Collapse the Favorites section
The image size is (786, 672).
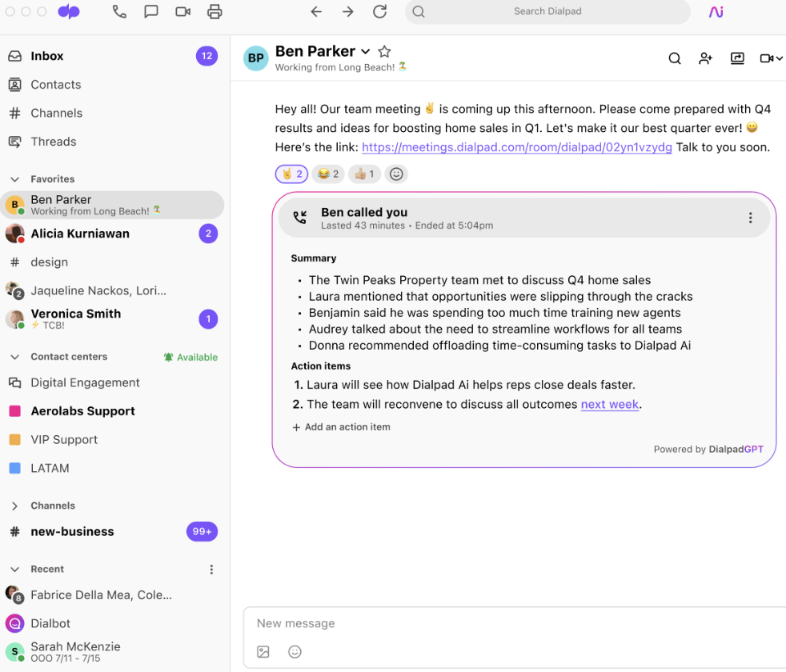14,179
